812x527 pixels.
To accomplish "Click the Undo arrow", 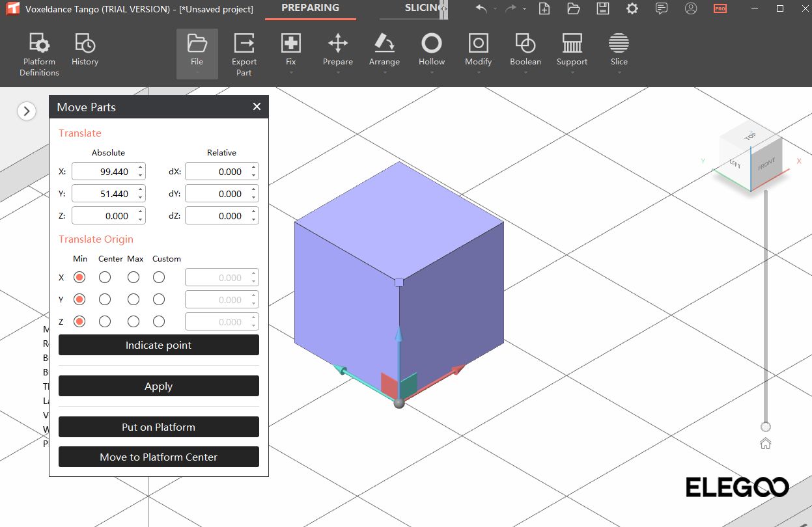I will click(481, 8).
